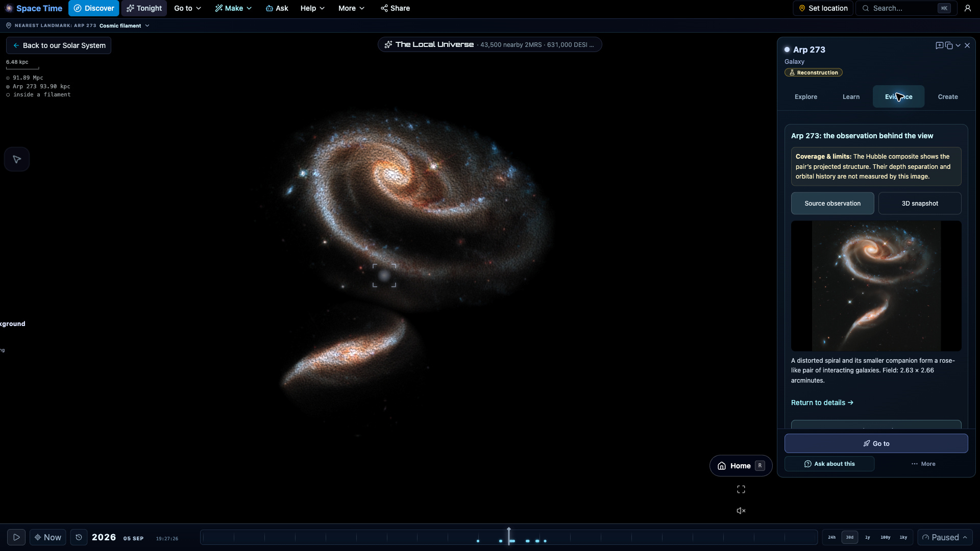Click the leftmost timeline event dot
The image size is (980, 551).
(x=478, y=541)
